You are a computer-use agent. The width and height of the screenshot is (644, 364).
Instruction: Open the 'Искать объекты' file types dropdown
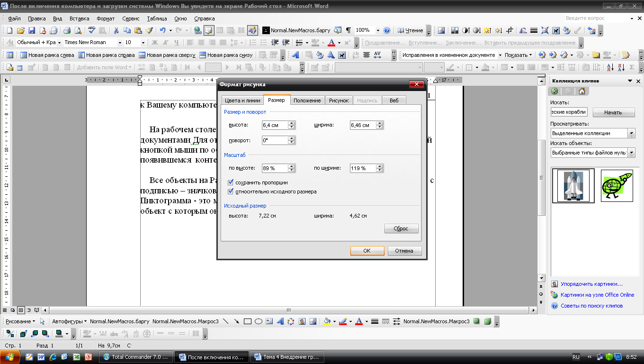[x=631, y=153]
